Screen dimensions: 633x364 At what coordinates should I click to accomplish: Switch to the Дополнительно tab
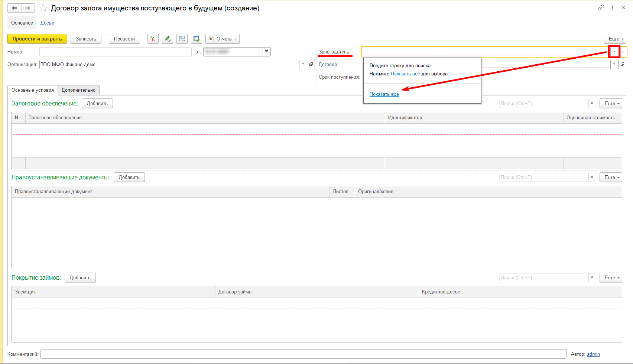click(78, 90)
